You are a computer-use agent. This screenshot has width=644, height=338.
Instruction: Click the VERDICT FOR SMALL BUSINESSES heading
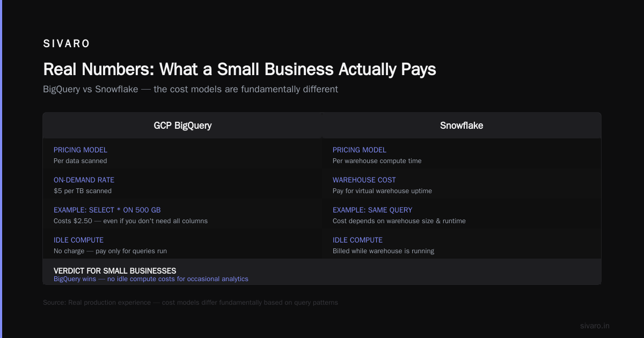[115, 271]
